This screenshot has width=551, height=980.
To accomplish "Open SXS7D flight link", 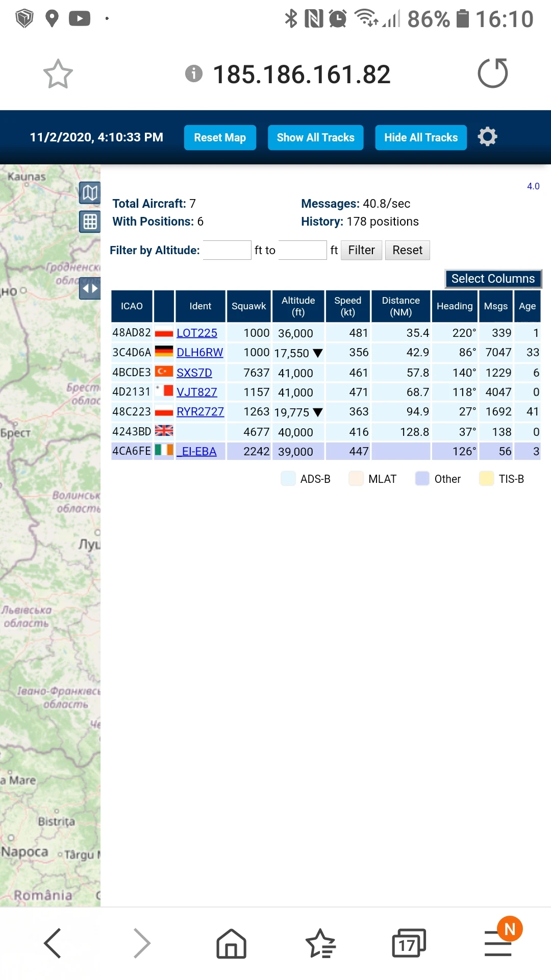I will [194, 373].
